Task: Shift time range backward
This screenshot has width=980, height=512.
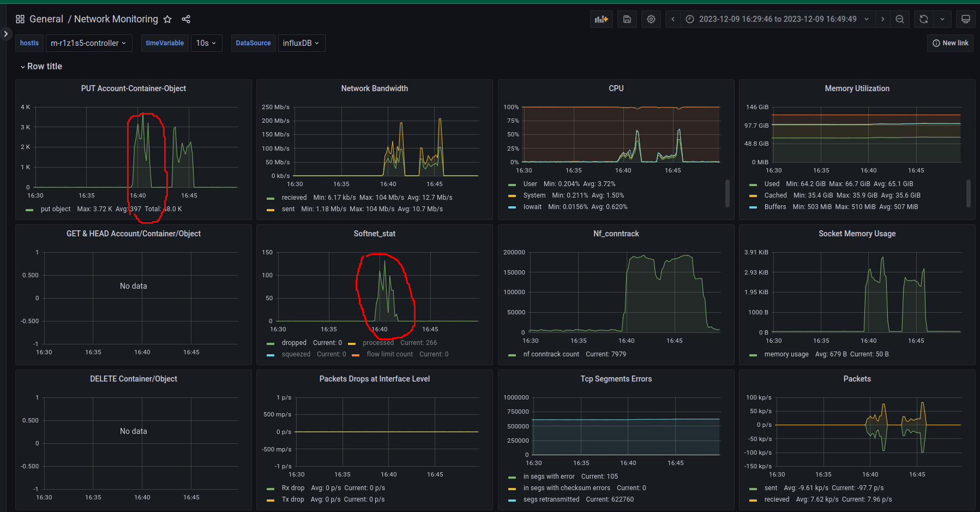Action: 673,19
